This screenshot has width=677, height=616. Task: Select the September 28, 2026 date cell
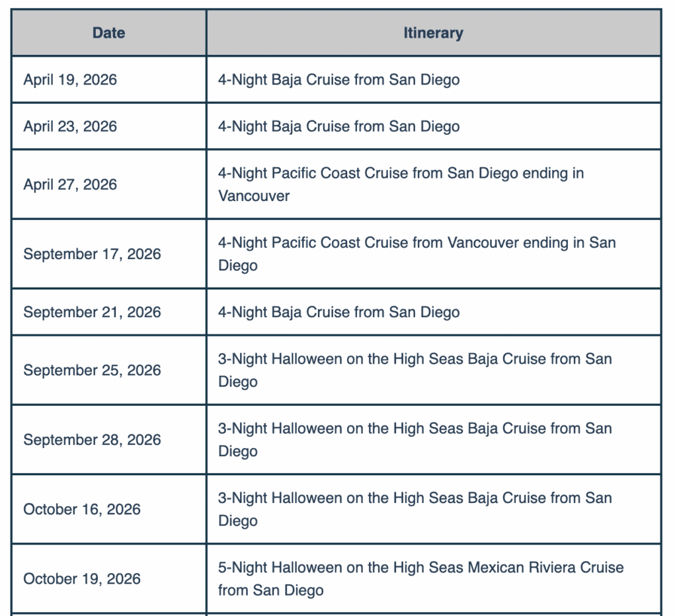coord(92,440)
